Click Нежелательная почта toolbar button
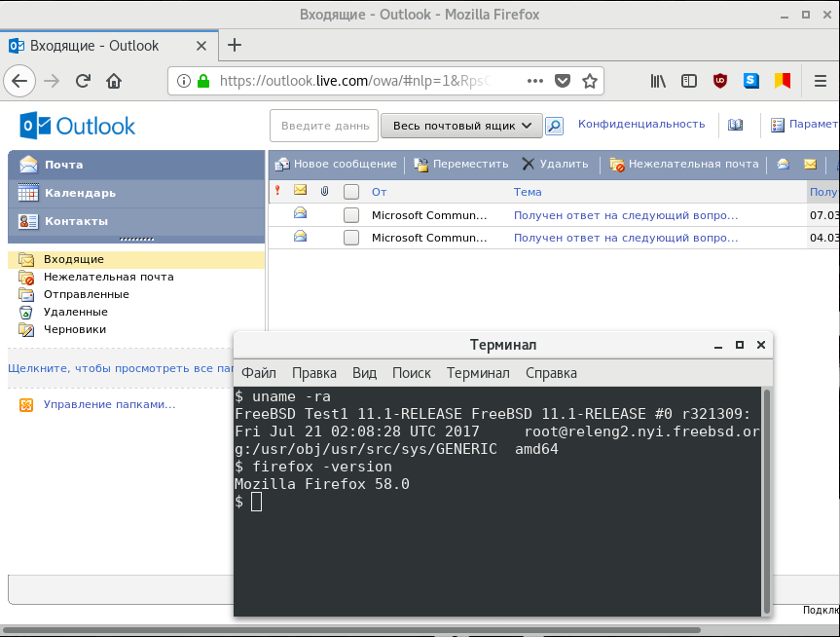The width and height of the screenshot is (840, 637). click(x=684, y=164)
